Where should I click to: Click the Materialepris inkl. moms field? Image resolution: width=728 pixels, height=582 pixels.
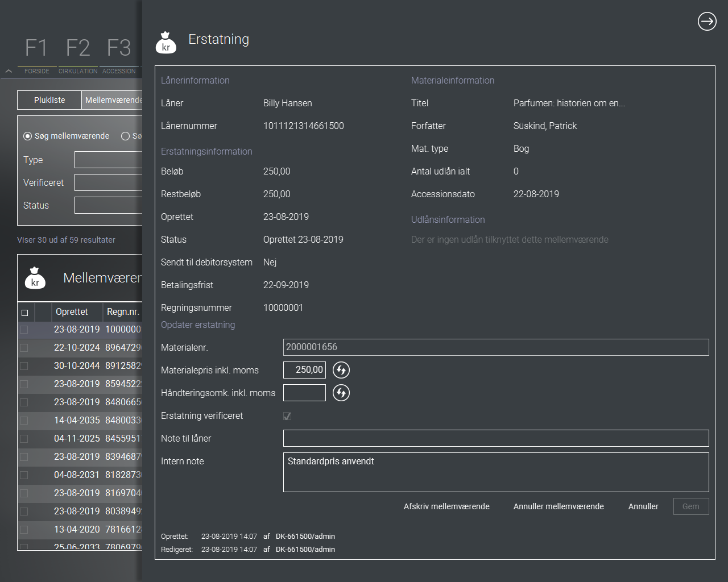(x=304, y=370)
